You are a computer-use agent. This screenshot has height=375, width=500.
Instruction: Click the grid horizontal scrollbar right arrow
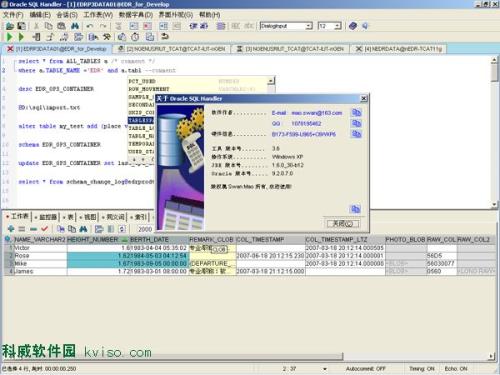pos(492,356)
